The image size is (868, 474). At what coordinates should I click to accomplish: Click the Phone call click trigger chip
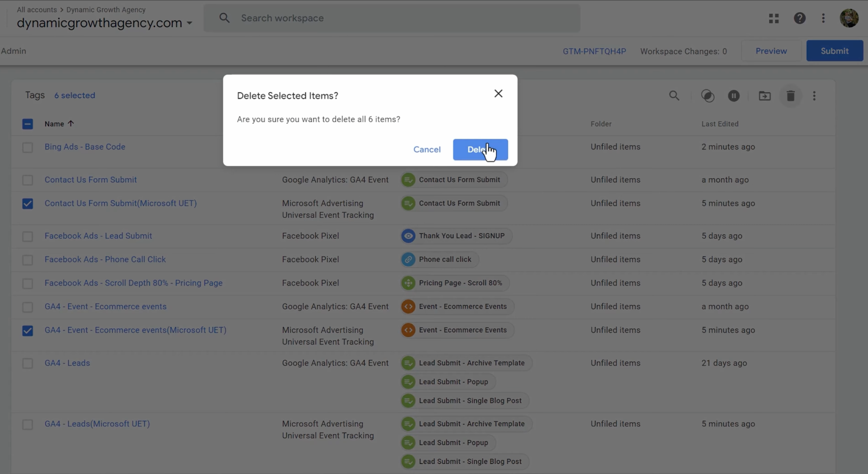[440, 259]
